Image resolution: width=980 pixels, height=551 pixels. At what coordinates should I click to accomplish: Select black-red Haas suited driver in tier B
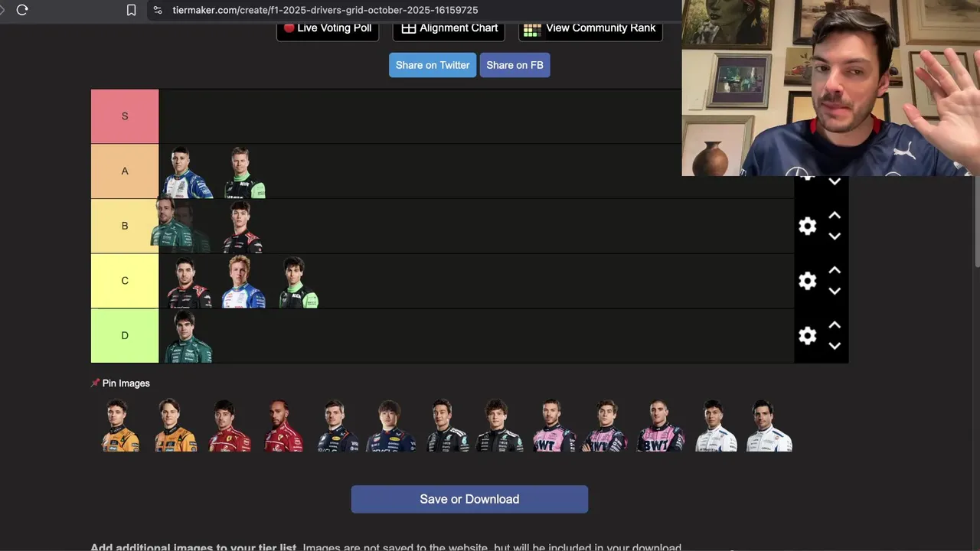pyautogui.click(x=243, y=227)
